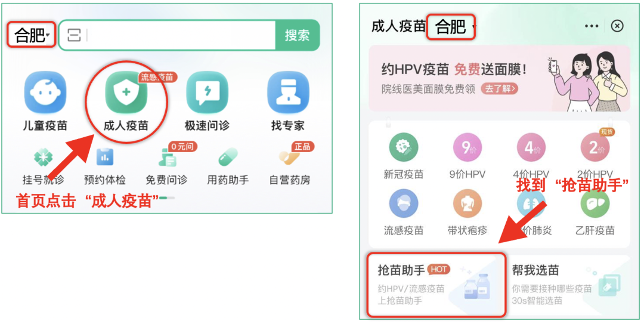Screen dimensions: 644x324
Task: Tap the 成人疫苗 shield icon
Action: click(126, 92)
